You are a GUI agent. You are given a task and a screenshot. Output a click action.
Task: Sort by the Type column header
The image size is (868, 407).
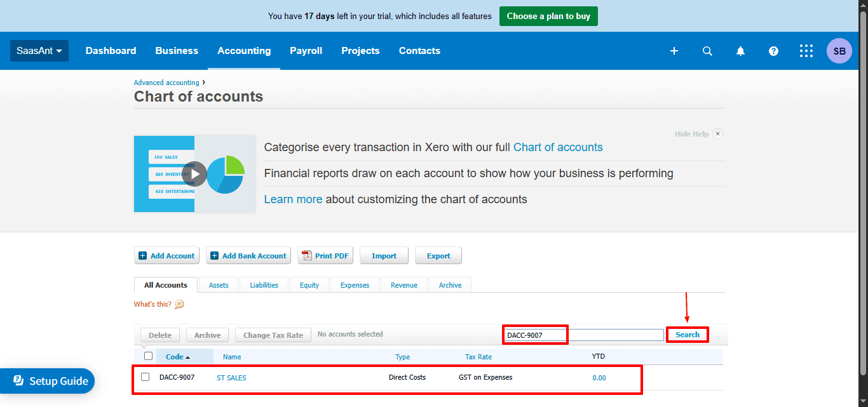tap(402, 357)
